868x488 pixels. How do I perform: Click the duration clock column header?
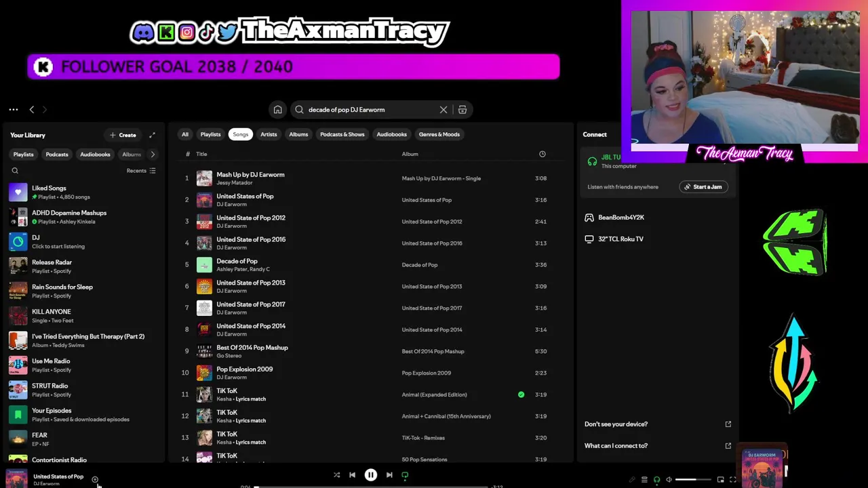(542, 154)
